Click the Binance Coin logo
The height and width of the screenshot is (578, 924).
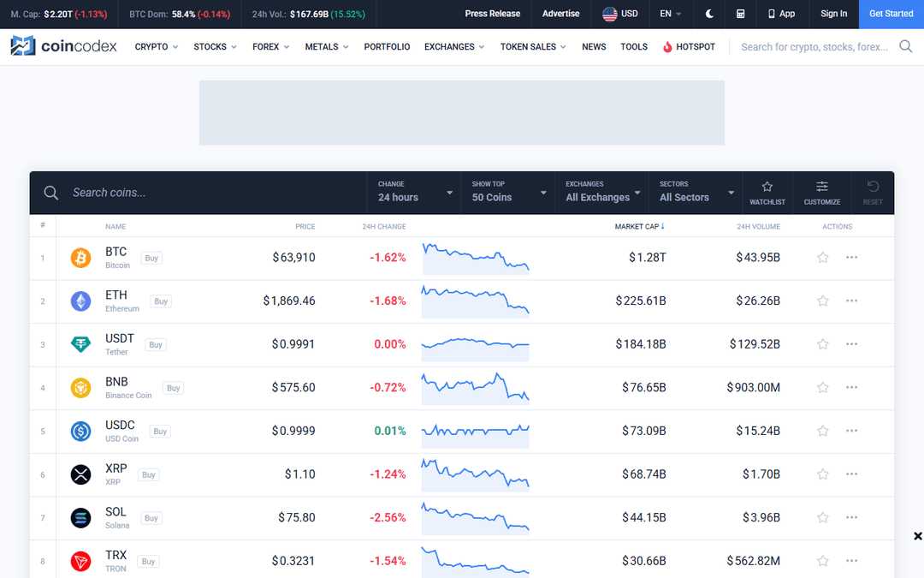(80, 388)
